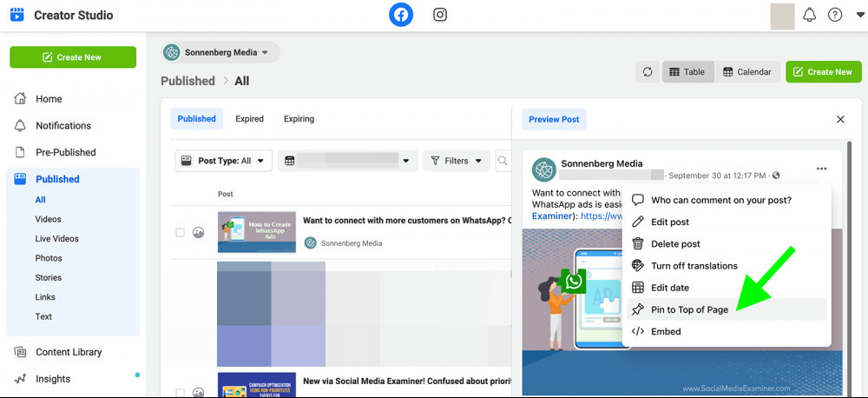Open Videos under Published
Image resolution: width=868 pixels, height=398 pixels.
48,219
